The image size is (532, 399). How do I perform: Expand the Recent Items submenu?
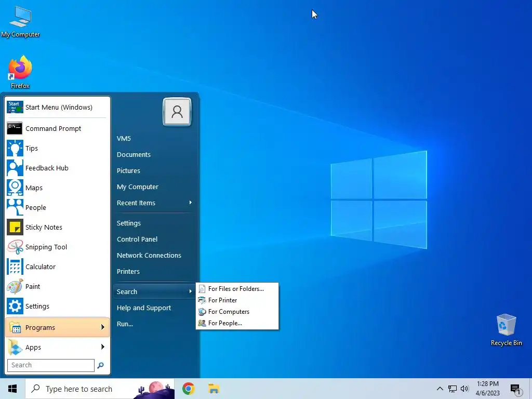(154, 203)
